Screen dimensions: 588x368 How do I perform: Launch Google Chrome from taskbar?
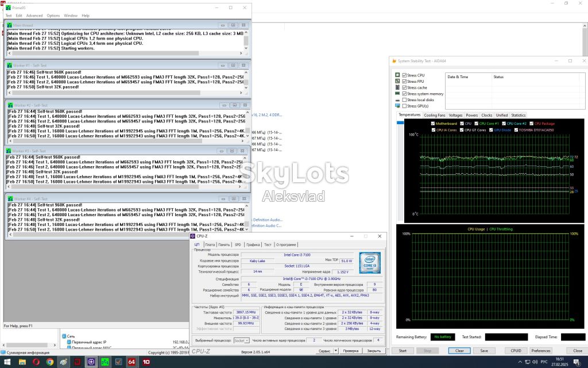(50, 362)
